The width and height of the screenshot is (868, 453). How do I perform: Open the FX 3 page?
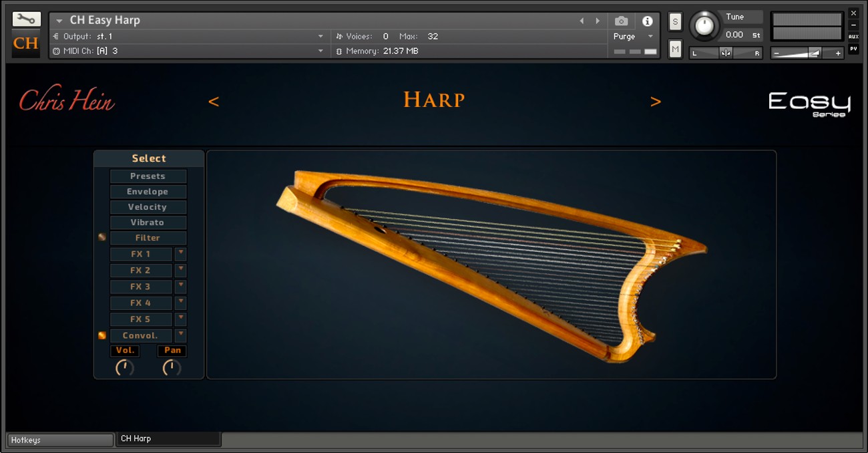click(x=141, y=287)
